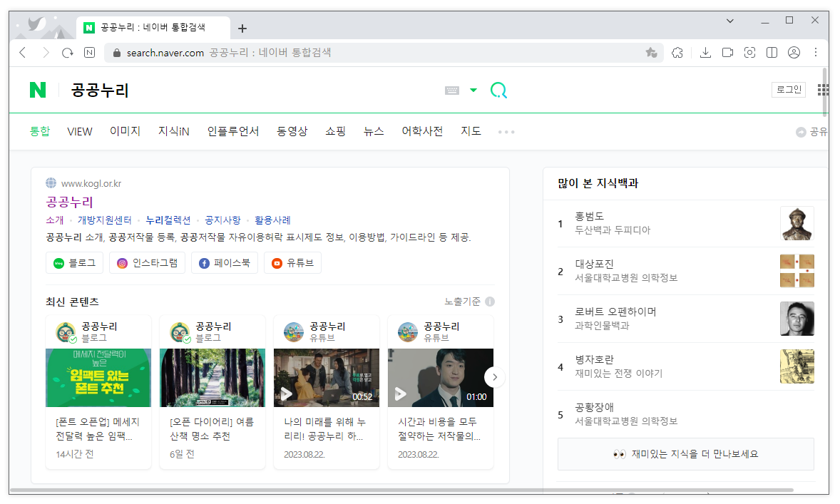Switch to the VIEW tab

pyautogui.click(x=79, y=131)
